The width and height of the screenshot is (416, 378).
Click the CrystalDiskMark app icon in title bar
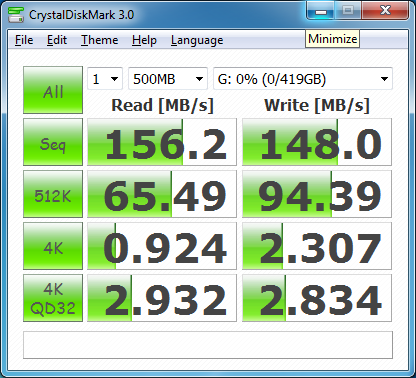16,15
